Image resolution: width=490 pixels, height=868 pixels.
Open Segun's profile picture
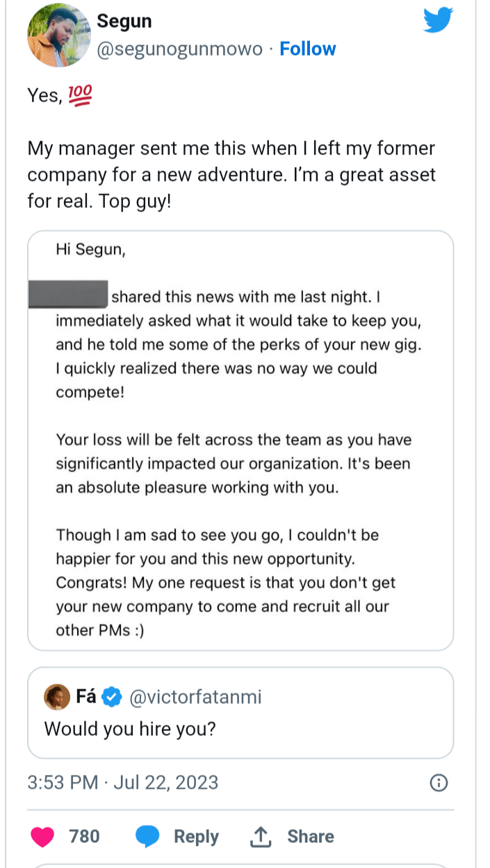point(58,36)
